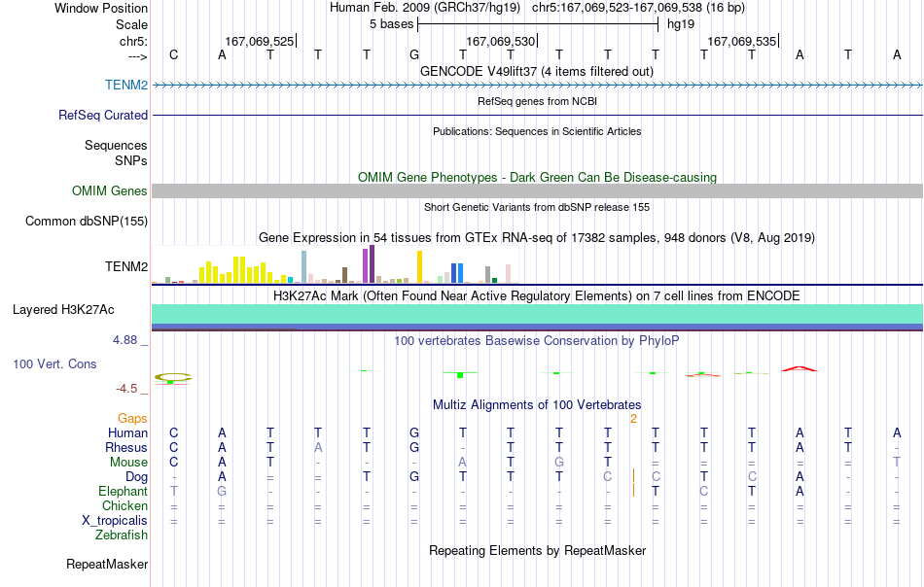
Task: Click the red PhyloP conservation peak
Action: 800,368
